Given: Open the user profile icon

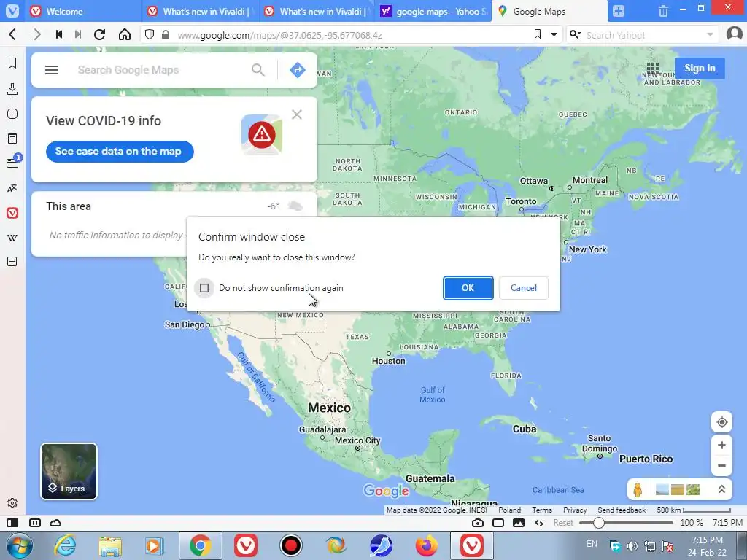Looking at the screenshot, I should [x=734, y=34].
